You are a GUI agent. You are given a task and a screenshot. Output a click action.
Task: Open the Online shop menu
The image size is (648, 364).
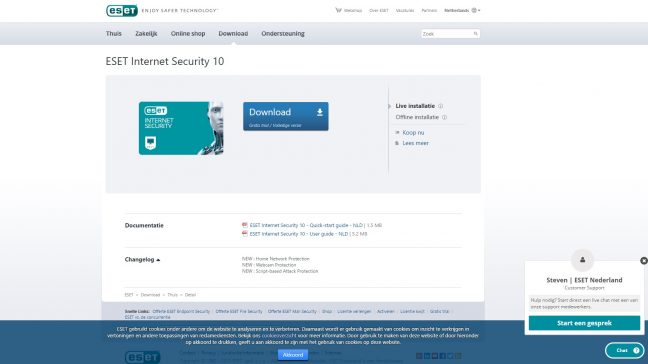pyautogui.click(x=188, y=34)
